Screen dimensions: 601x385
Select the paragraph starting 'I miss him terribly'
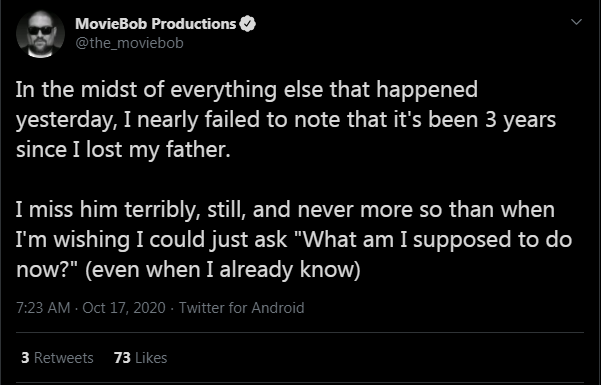294,239
